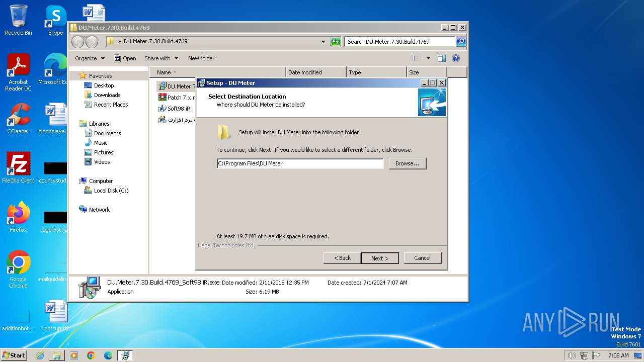Open File Explorer taskbar button

coord(57,355)
